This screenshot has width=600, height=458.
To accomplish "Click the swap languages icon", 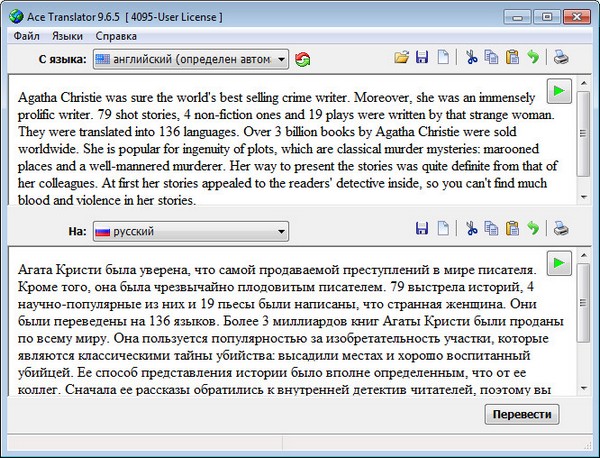I will pos(303,60).
